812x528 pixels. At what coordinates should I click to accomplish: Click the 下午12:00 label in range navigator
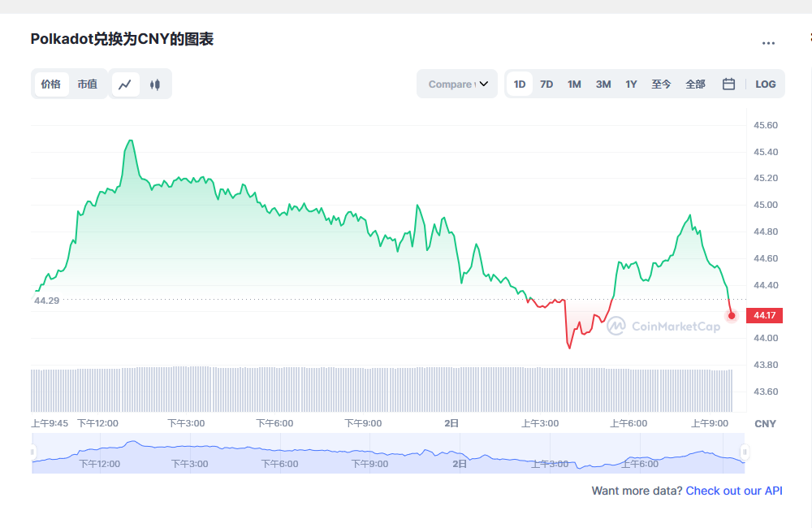(99, 464)
